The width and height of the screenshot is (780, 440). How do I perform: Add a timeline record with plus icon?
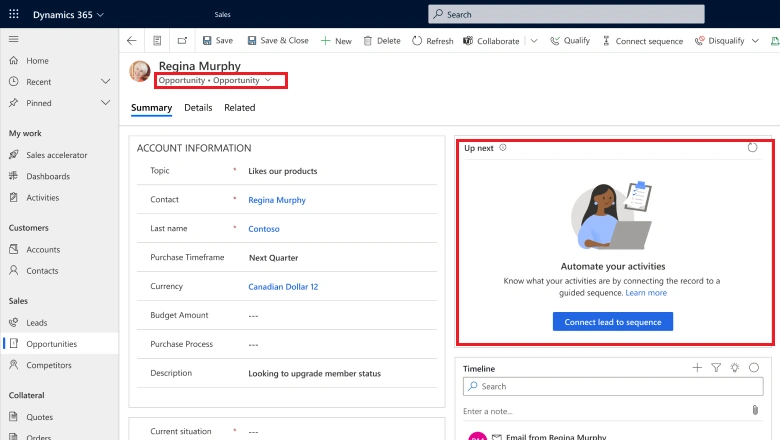pyautogui.click(x=697, y=368)
